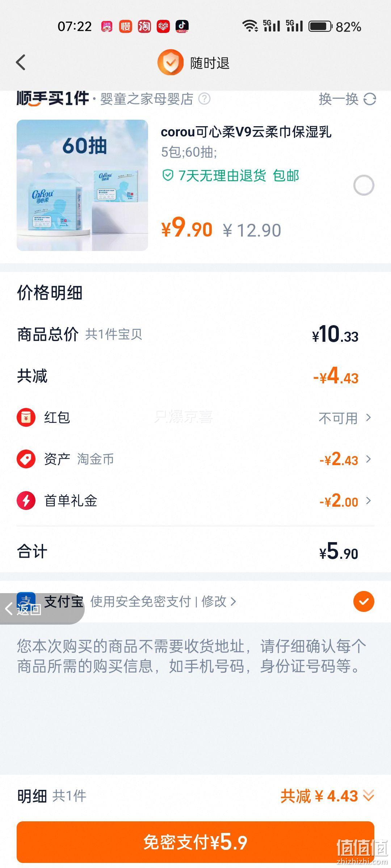Image resolution: width=391 pixels, height=868 pixels.
Task: Toggle the 支付宝 payment method checkmark
Action: tap(363, 601)
